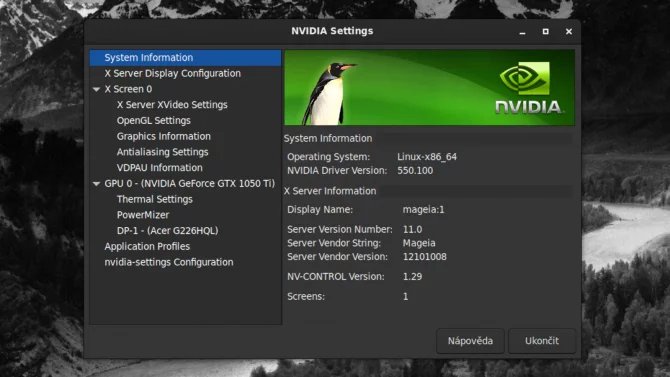This screenshot has width=670, height=377.
Task: Open Application Profiles
Action: (x=147, y=247)
